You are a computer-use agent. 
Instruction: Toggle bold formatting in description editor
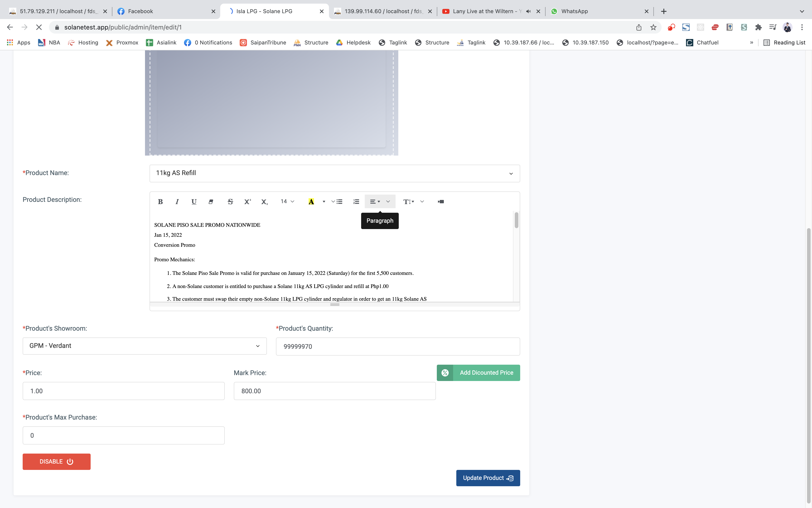160,202
